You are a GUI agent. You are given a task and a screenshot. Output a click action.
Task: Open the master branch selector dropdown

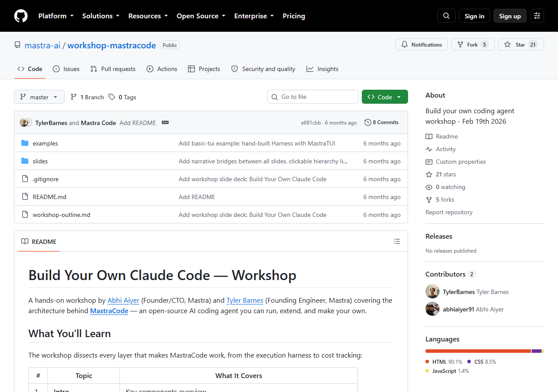39,97
